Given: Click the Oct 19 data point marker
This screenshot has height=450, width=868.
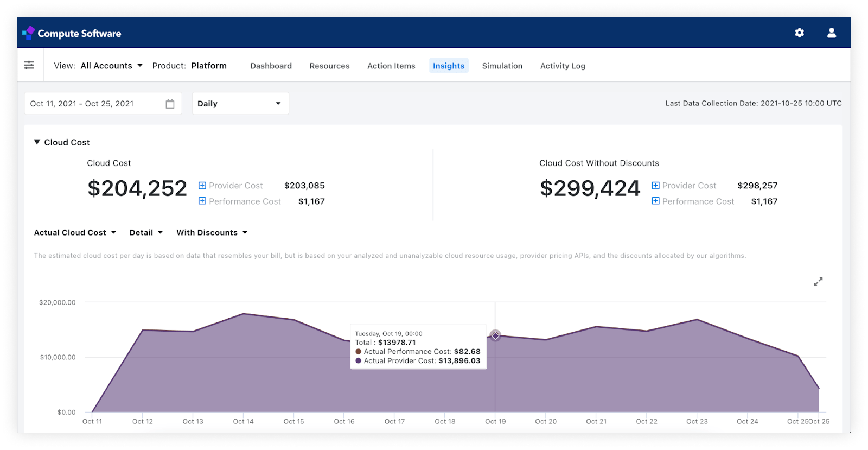Looking at the screenshot, I should (x=495, y=335).
